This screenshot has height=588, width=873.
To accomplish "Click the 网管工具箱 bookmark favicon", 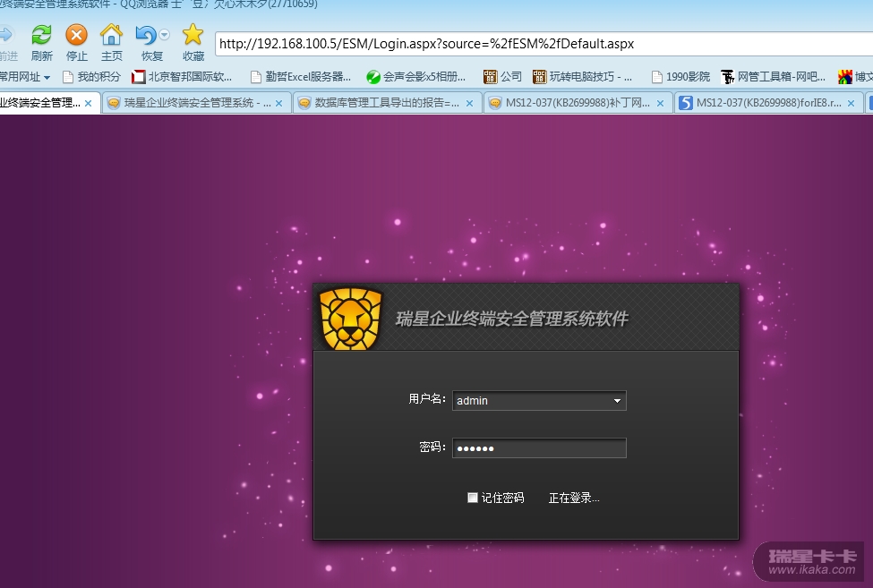I will [x=727, y=77].
